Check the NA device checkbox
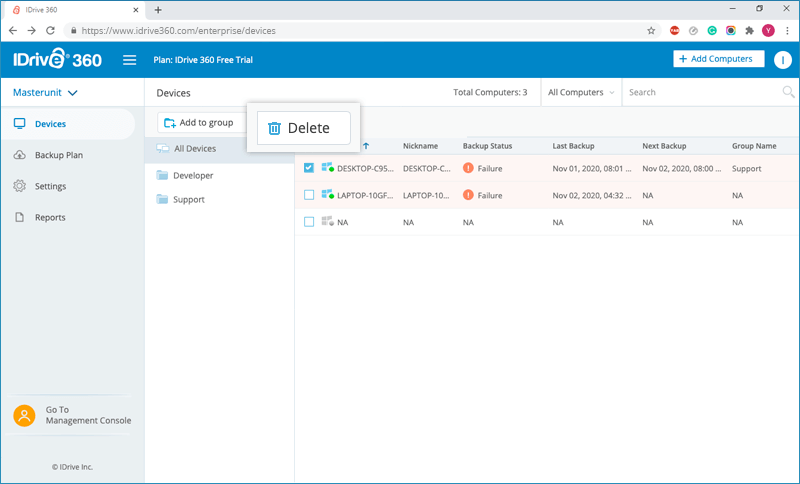800x484 pixels. pyautogui.click(x=309, y=222)
